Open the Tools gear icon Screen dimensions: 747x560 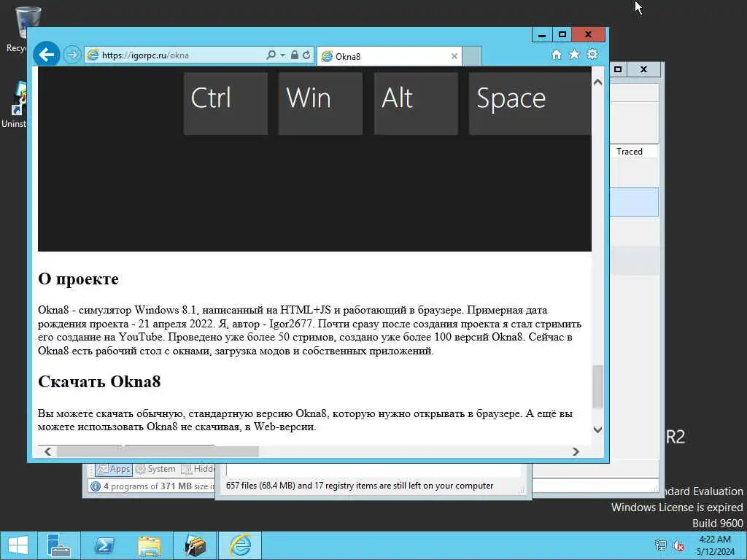pos(592,54)
